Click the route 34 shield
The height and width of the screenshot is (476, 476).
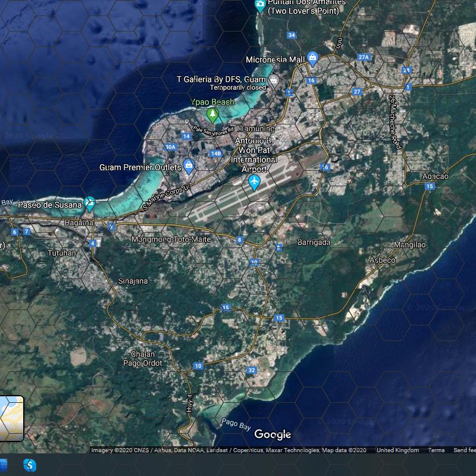(x=292, y=35)
